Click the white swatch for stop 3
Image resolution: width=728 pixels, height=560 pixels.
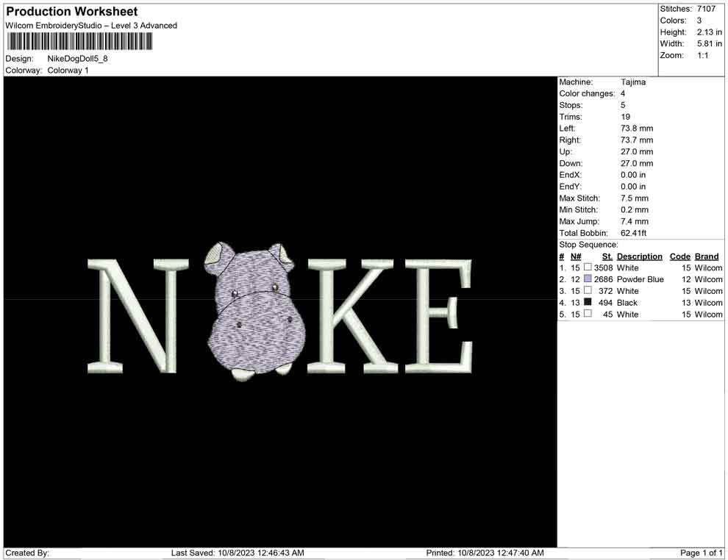(588, 290)
